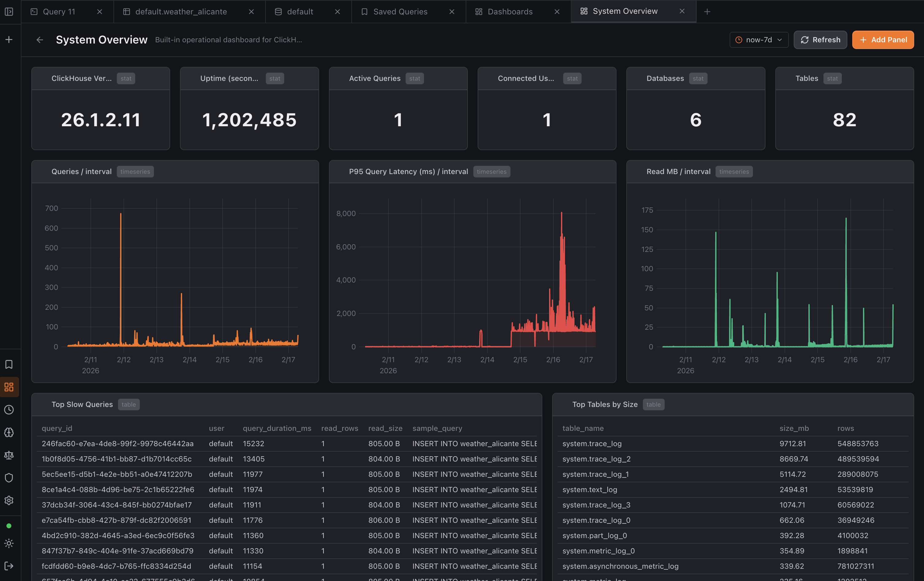Select the Dashboards tab

pyautogui.click(x=510, y=12)
